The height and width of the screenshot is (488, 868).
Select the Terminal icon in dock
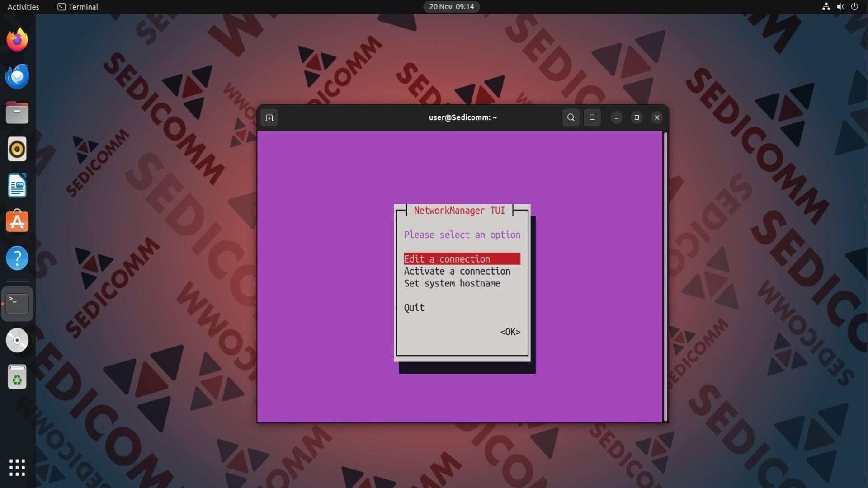click(17, 304)
